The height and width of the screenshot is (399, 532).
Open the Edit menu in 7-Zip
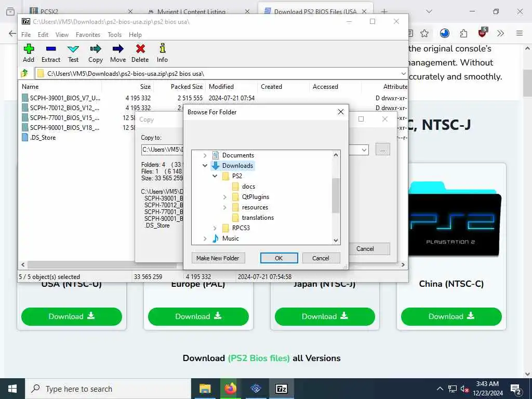click(43, 35)
